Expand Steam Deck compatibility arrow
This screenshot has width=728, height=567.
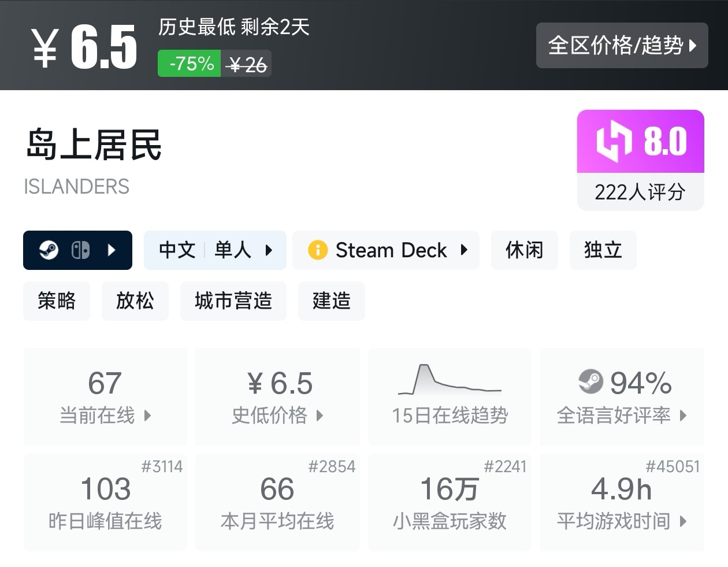[x=464, y=250]
